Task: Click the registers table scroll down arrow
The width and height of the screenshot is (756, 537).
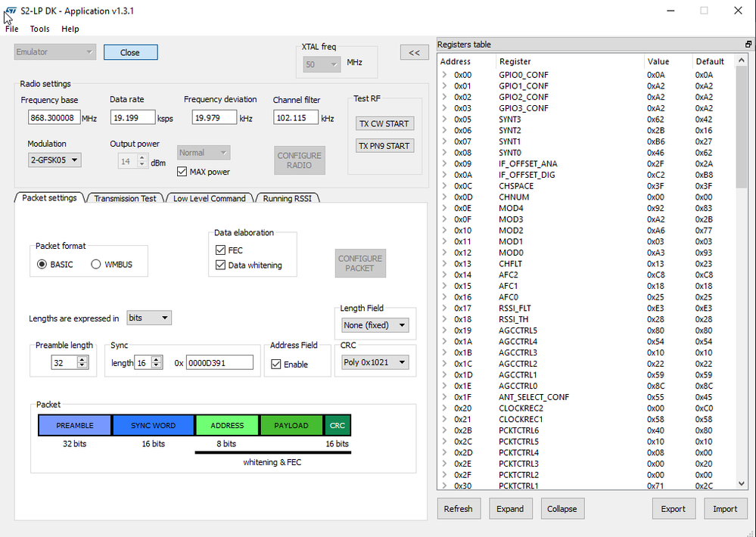Action: click(x=741, y=483)
